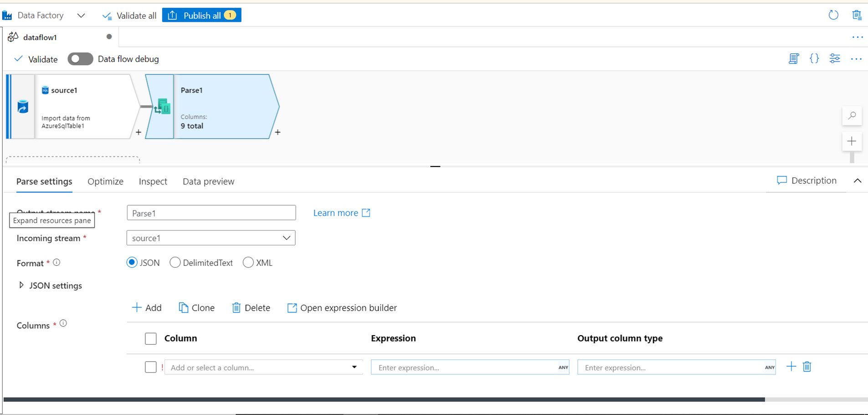The image size is (868, 415).
Task: Click the Description button
Action: point(807,181)
